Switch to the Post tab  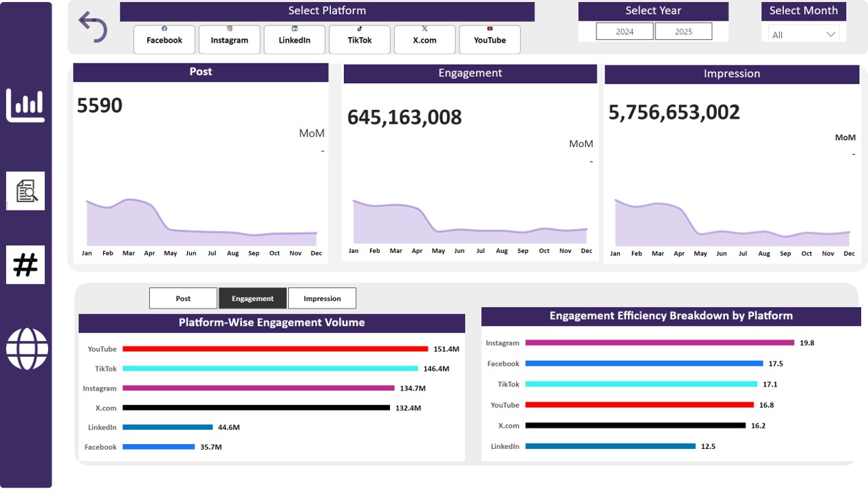(183, 298)
